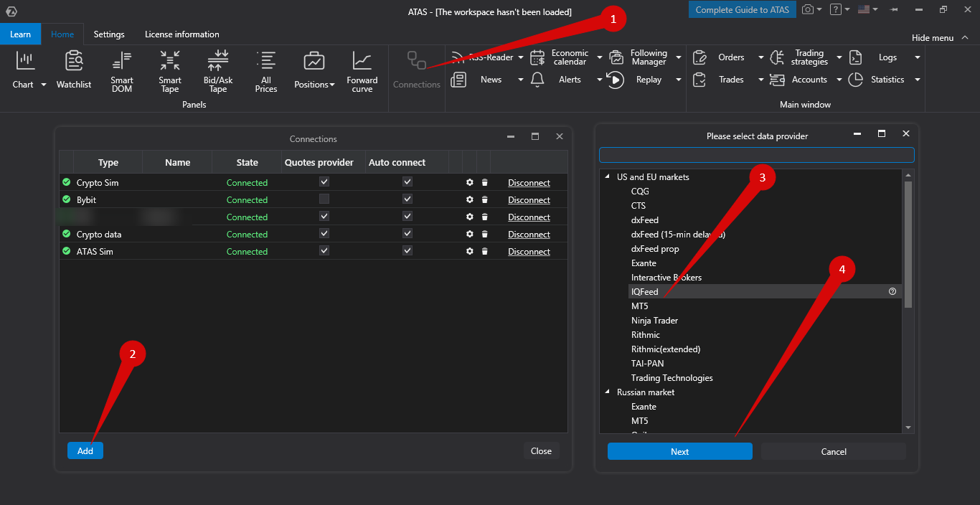Toggle Auto connect for Bybit
The width and height of the screenshot is (980, 505).
coord(407,199)
